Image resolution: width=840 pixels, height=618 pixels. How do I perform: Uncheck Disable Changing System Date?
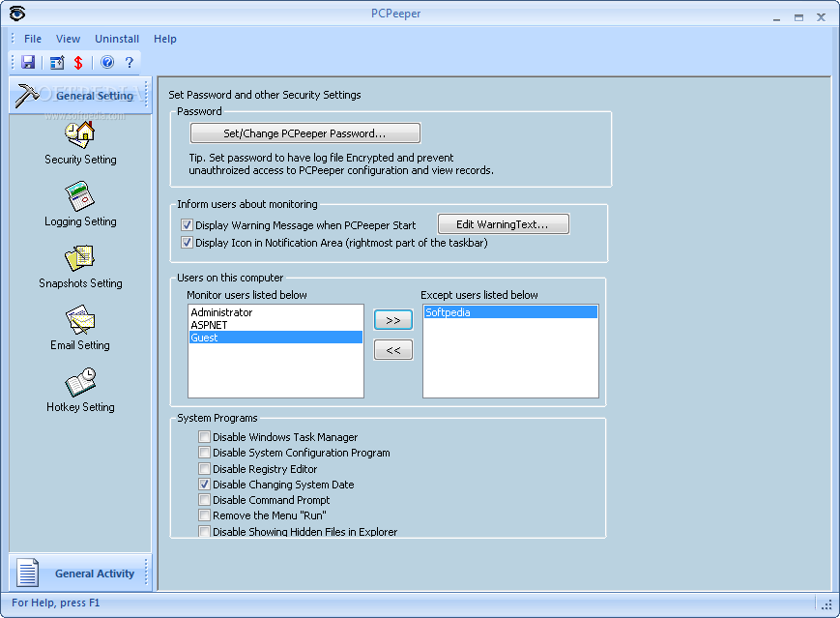(204, 484)
